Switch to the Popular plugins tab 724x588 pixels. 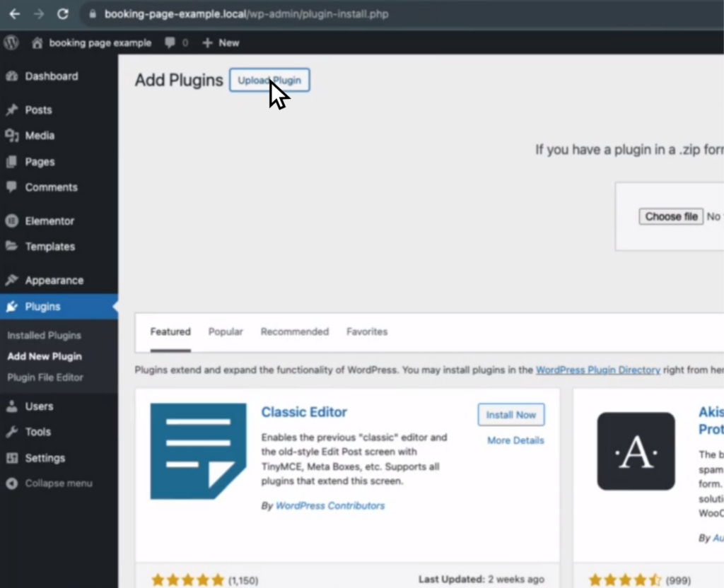226,331
